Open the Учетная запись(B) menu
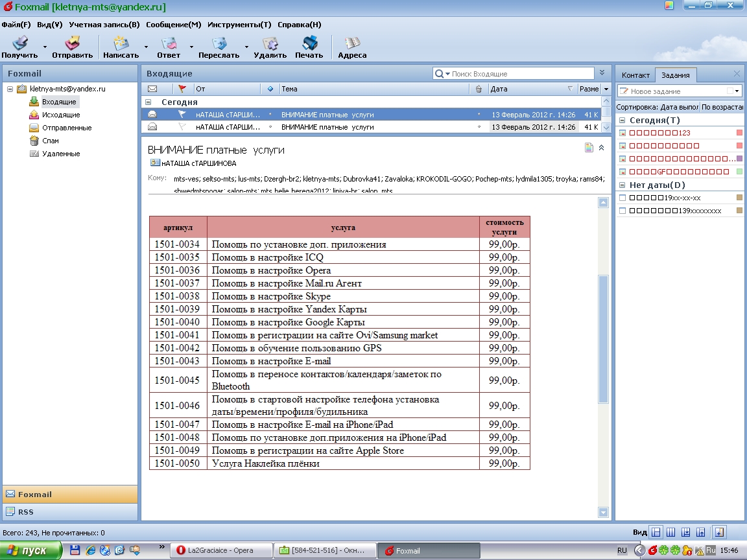 point(104,25)
